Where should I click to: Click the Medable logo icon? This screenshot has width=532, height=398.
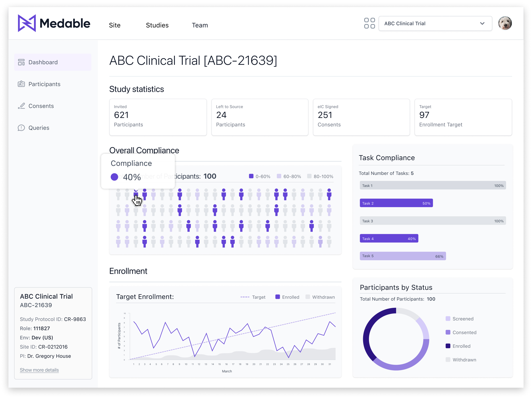[x=27, y=23]
